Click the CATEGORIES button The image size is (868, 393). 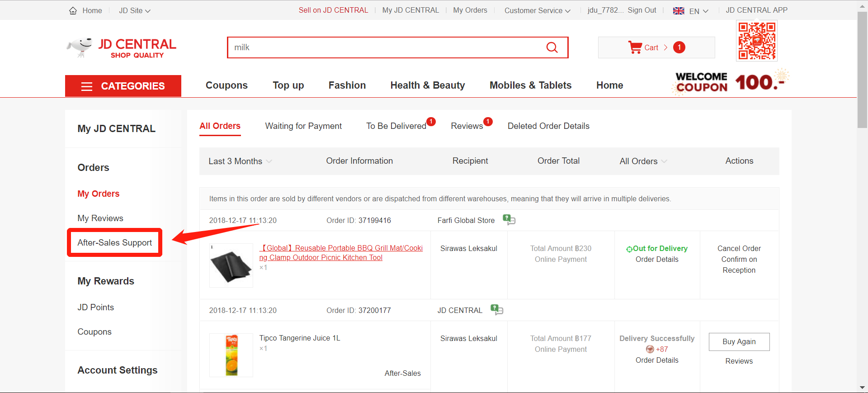[123, 86]
